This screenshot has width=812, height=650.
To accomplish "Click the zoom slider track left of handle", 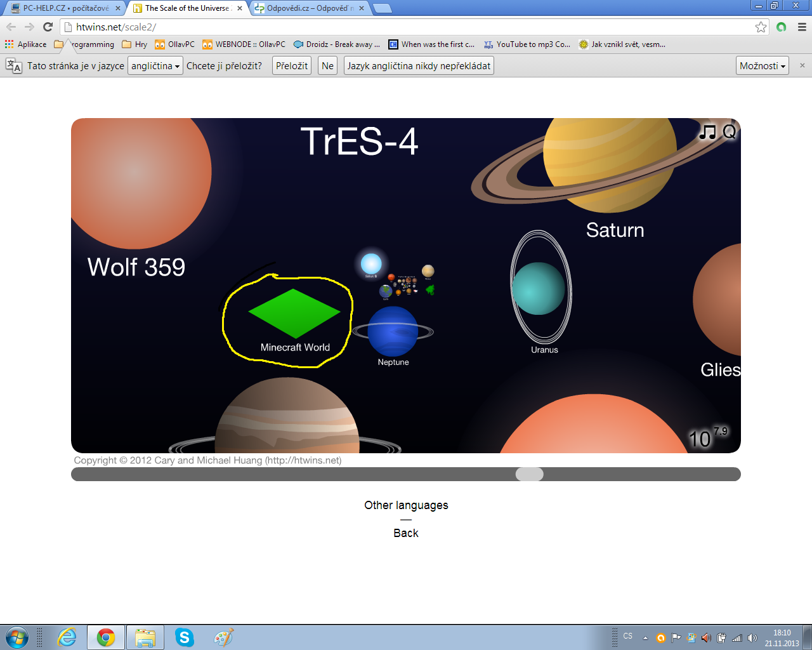I will click(x=293, y=474).
